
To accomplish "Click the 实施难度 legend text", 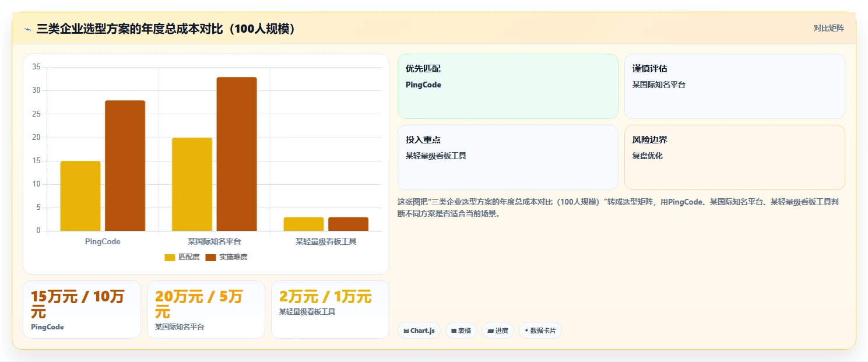I will point(233,257).
